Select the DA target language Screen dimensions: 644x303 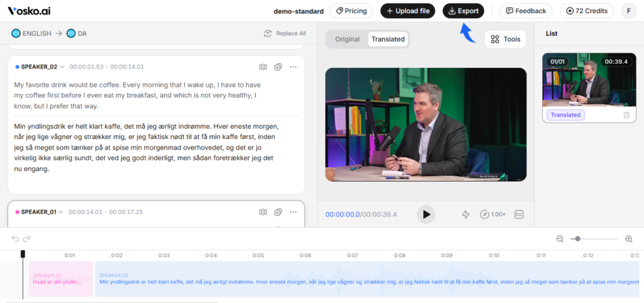pyautogui.click(x=77, y=34)
